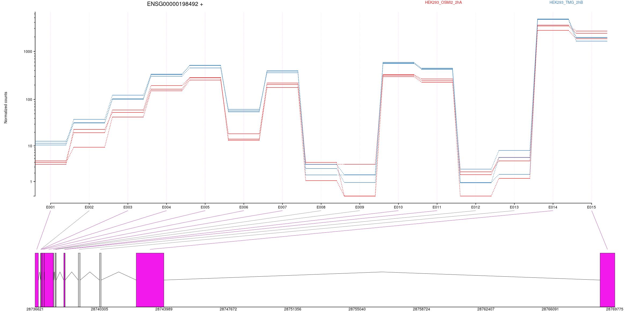Click exon label E013

(514, 207)
